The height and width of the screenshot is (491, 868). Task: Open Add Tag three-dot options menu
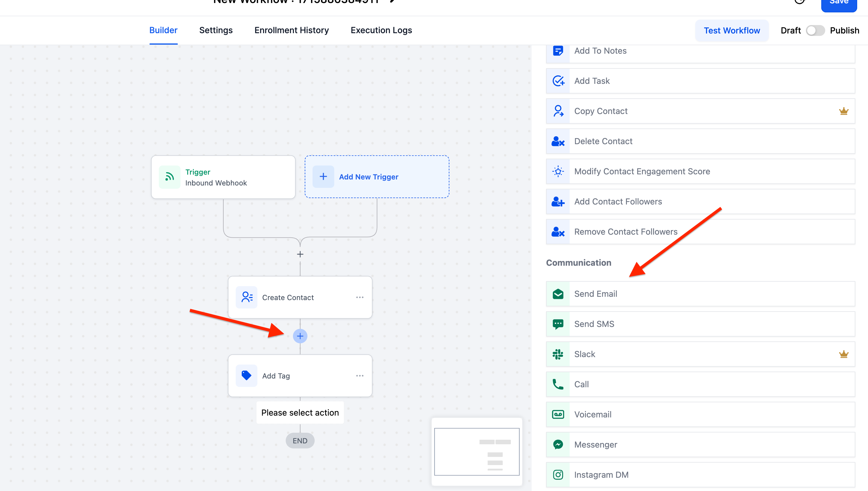[360, 376]
